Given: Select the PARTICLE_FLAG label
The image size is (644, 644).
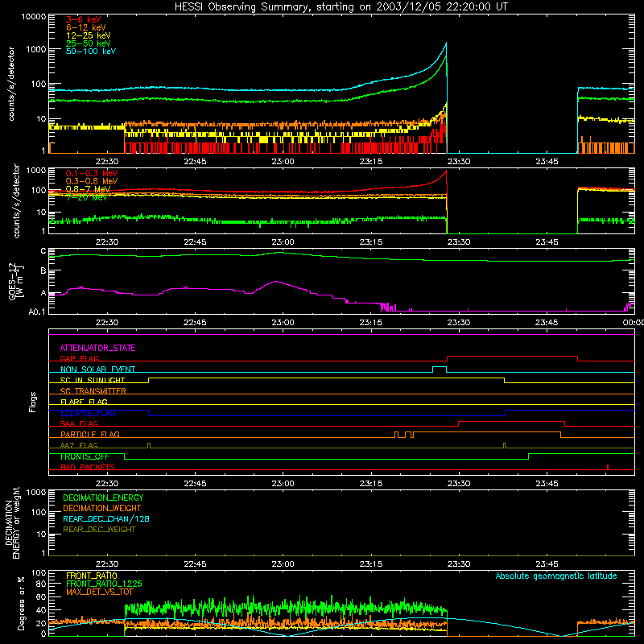Looking at the screenshot, I should 90,434.
